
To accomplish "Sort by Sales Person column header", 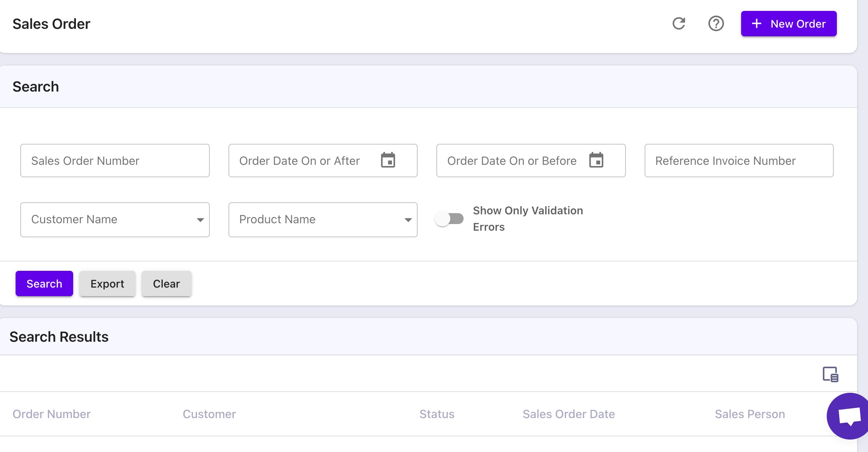I will [750, 414].
